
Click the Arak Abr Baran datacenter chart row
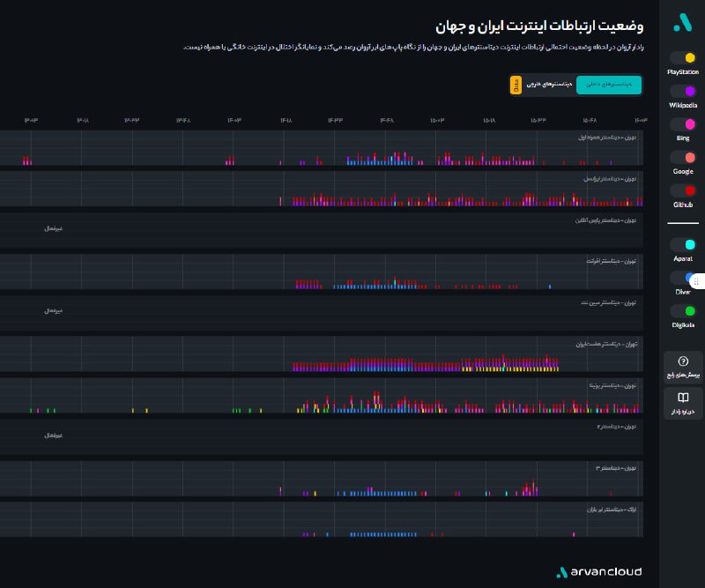322,520
